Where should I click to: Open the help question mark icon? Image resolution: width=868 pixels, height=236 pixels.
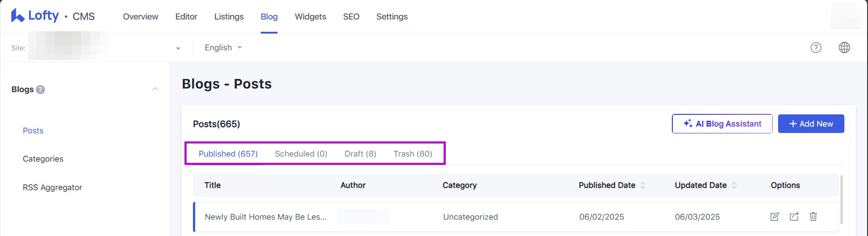(x=816, y=48)
